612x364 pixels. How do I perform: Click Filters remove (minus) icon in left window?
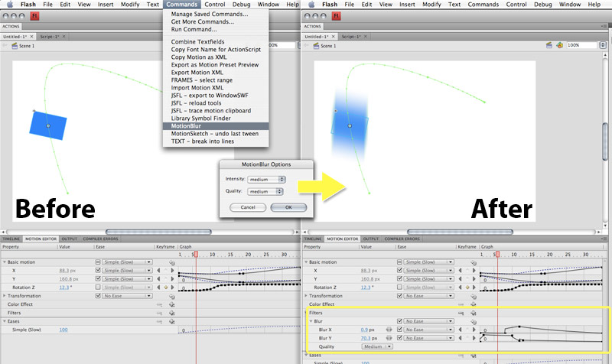[x=159, y=313]
